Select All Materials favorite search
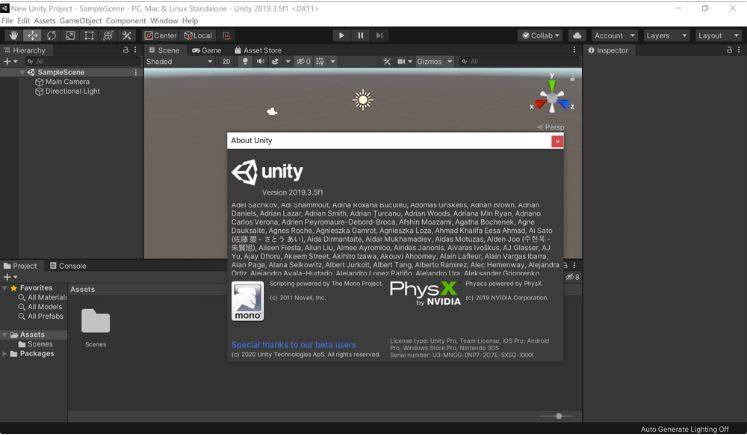The image size is (747, 435). (x=43, y=297)
